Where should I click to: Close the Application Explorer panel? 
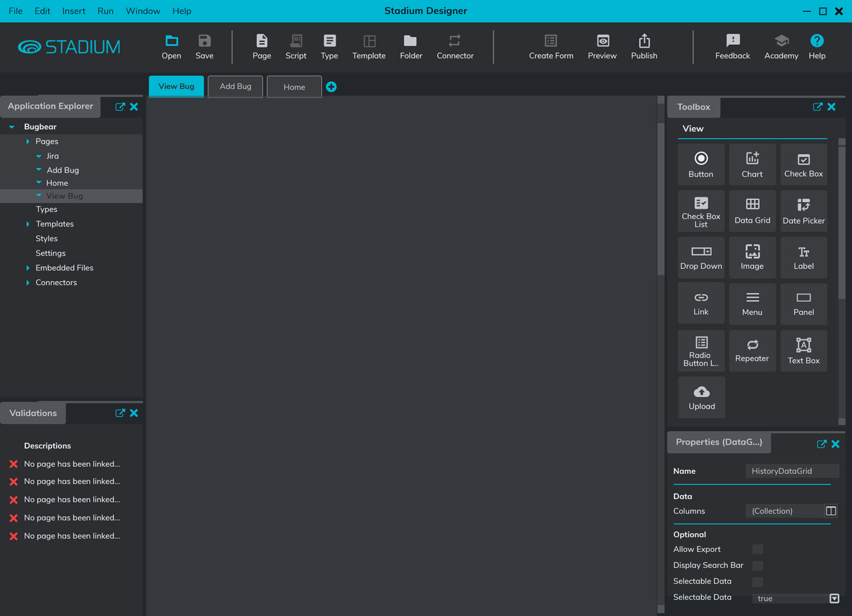pyautogui.click(x=134, y=107)
